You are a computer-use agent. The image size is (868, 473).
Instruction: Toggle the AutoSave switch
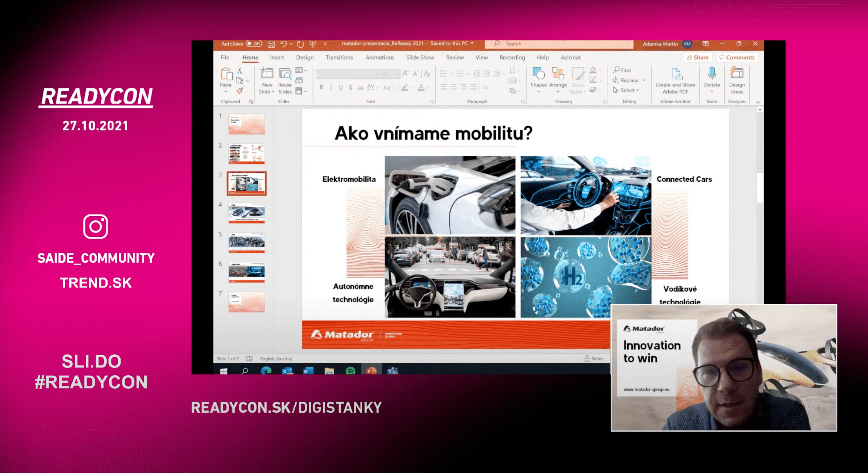click(x=254, y=44)
